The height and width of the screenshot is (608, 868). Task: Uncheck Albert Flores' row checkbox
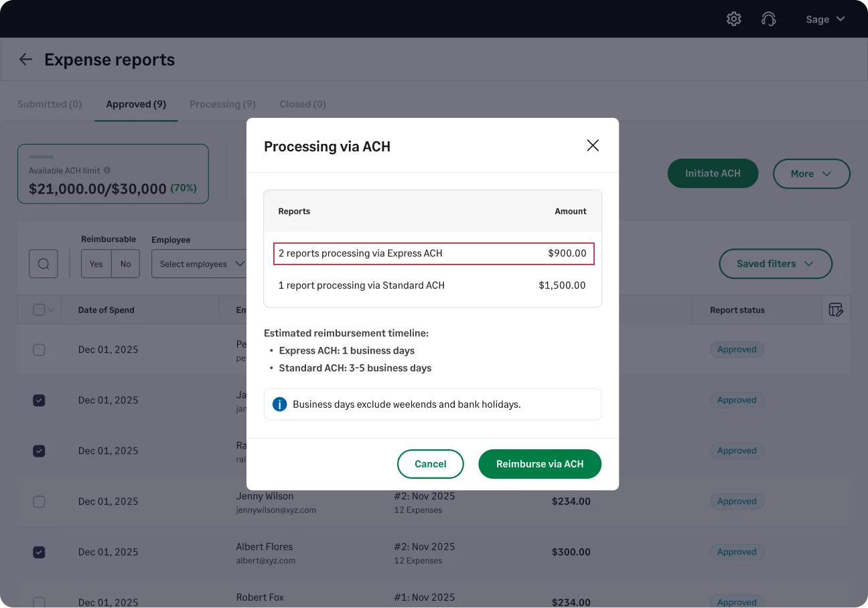[38, 552]
